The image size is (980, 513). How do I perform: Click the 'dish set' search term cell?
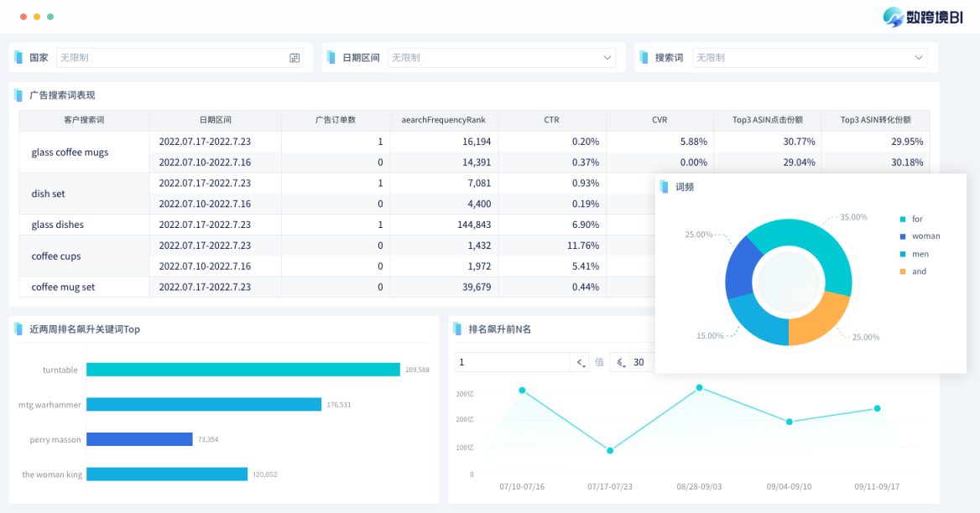pos(48,194)
